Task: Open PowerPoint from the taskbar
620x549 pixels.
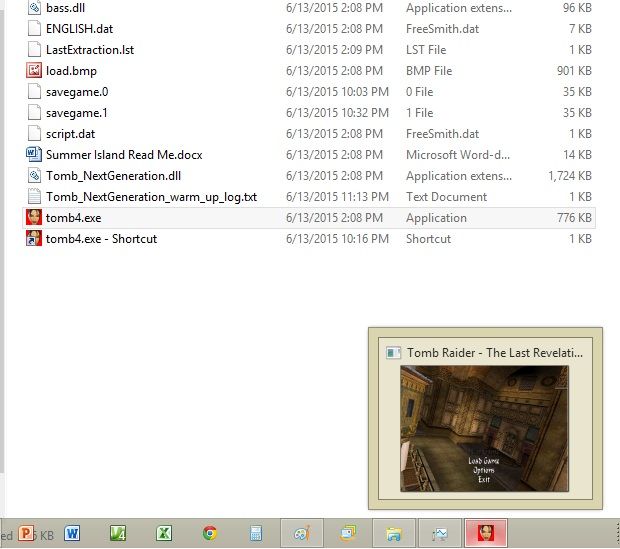Action: (26, 534)
